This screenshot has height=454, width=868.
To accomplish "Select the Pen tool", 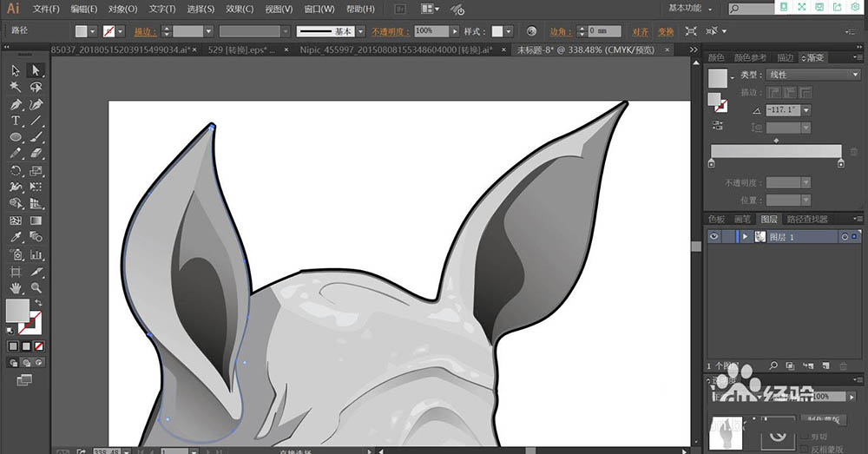I will coord(16,104).
